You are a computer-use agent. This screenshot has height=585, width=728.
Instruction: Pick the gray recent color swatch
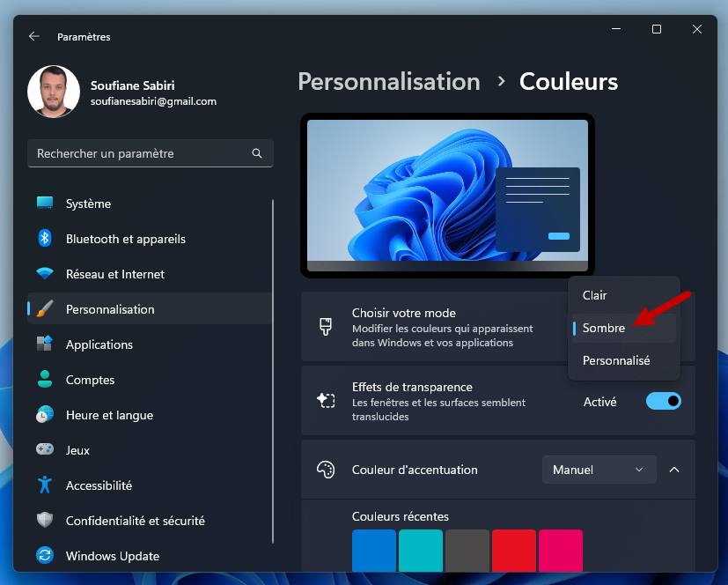click(x=467, y=551)
